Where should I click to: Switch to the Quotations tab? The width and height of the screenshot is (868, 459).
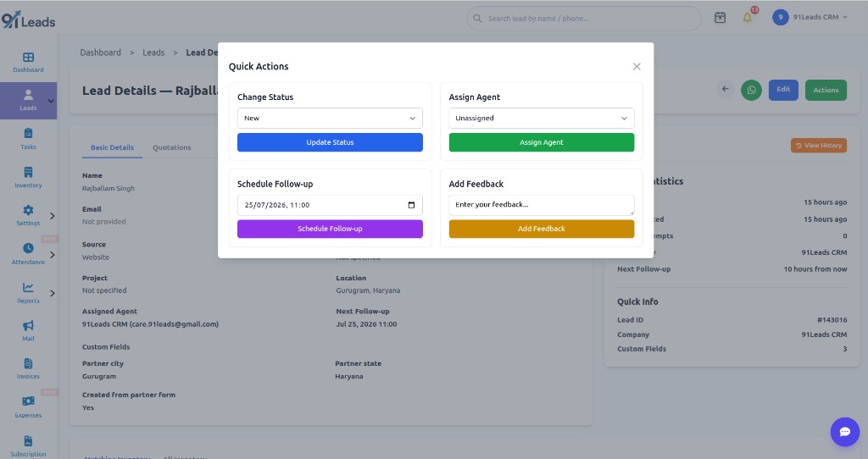pos(171,147)
